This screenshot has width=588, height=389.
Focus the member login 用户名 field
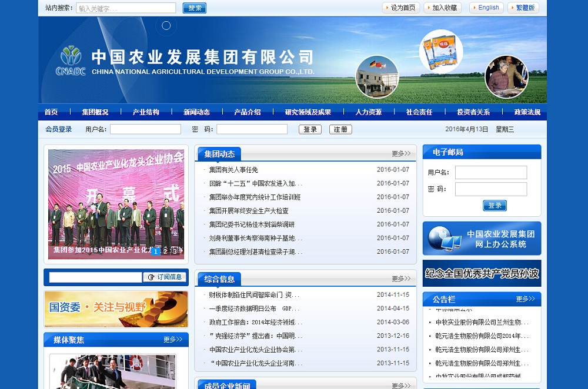pos(145,129)
